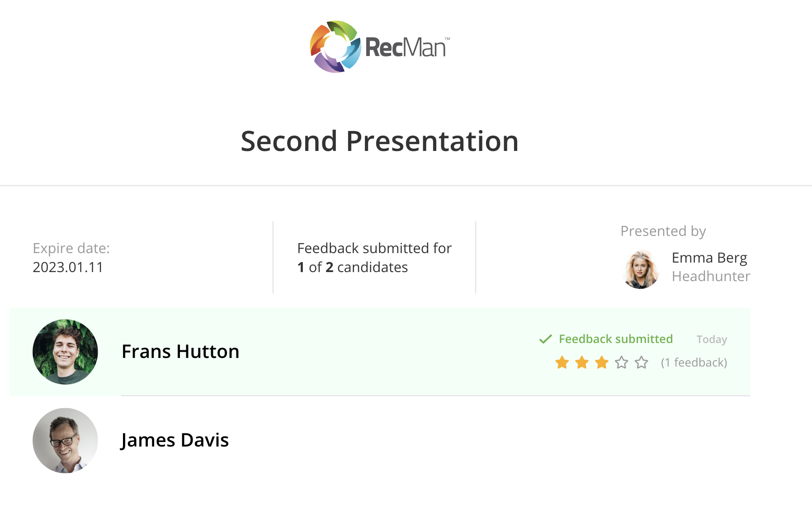Screen dimensions: 812x508
Task: Open candidate James Davis by name
Action: tap(175, 440)
